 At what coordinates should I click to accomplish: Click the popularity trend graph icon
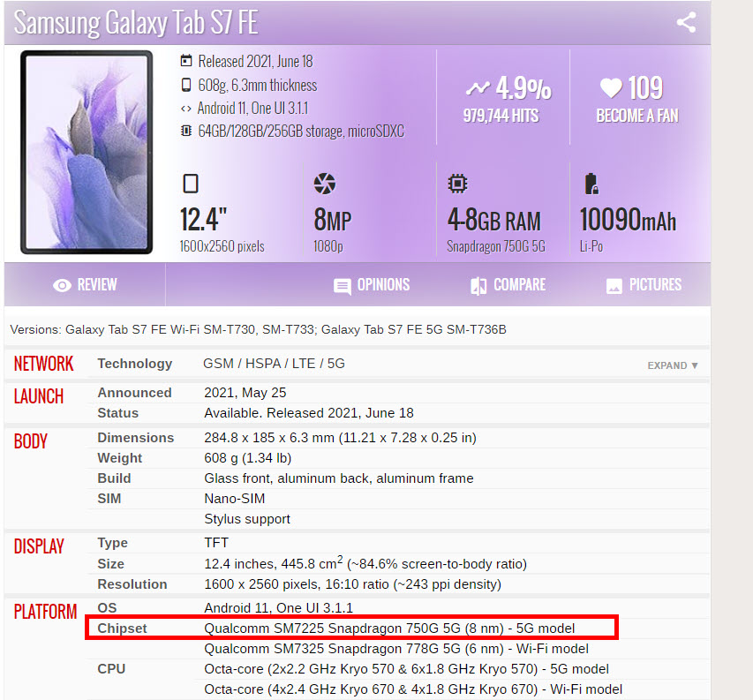coord(478,88)
